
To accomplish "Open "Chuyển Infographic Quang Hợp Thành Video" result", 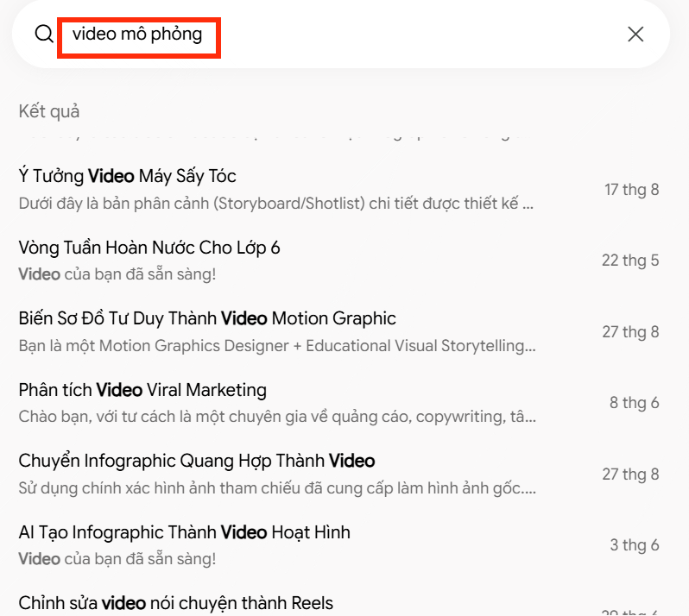I will 197,461.
